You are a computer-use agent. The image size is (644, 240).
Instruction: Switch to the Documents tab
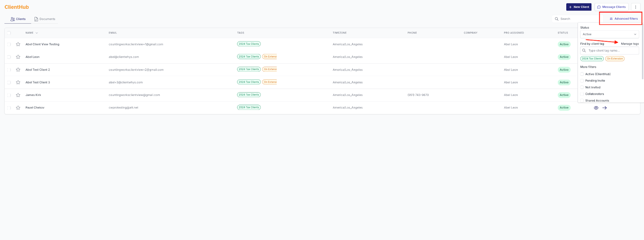tap(45, 19)
